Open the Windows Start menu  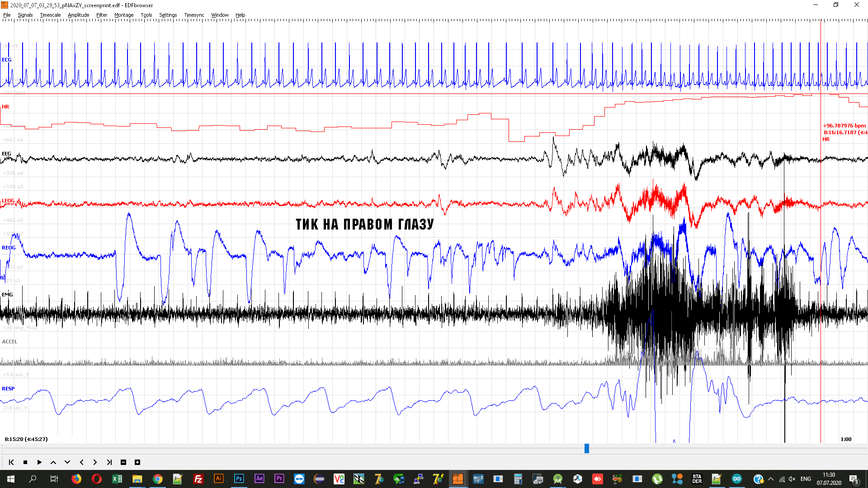click(x=11, y=479)
